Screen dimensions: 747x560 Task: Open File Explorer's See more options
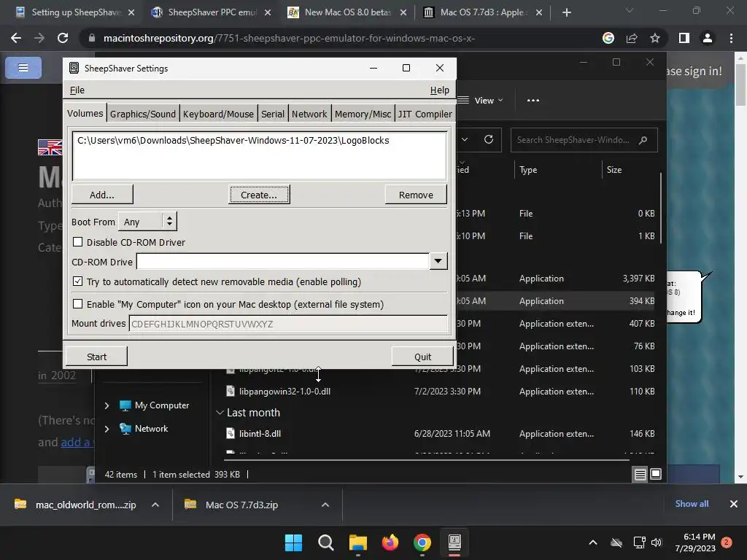[x=533, y=101]
